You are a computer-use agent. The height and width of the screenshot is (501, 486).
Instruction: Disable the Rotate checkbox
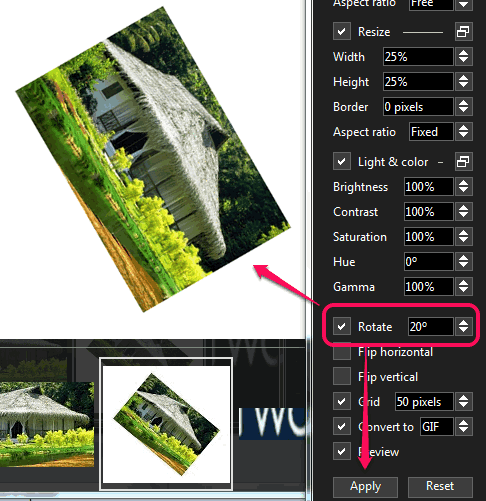pyautogui.click(x=342, y=326)
